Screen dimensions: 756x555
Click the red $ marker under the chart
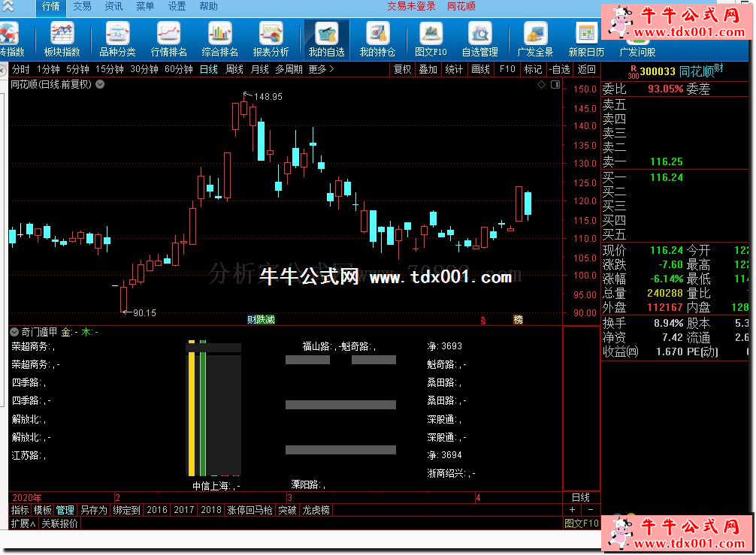click(482, 321)
